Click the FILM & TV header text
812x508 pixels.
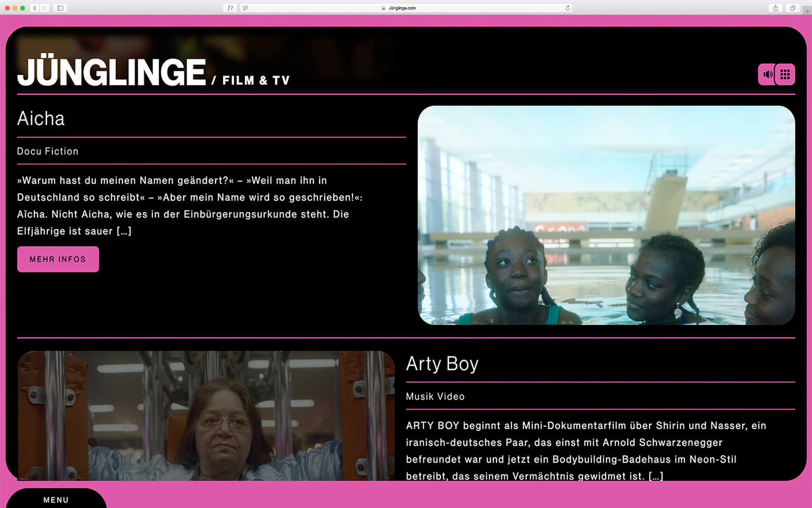(x=256, y=81)
